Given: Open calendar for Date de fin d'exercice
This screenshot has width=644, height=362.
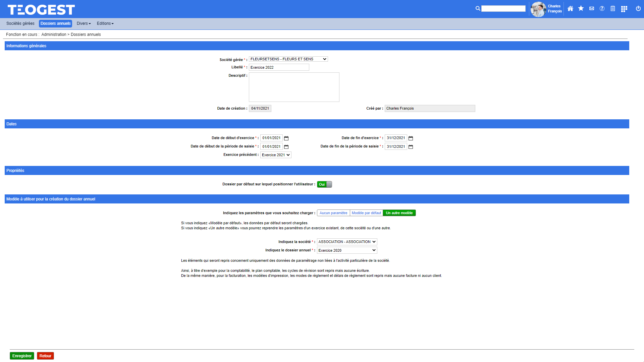Looking at the screenshot, I should [411, 138].
